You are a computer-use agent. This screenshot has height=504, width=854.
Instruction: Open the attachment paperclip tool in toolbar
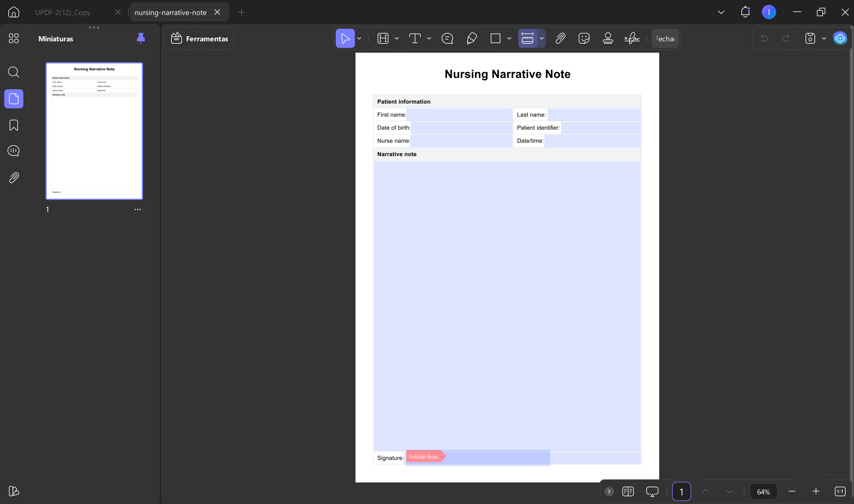pyautogui.click(x=560, y=38)
